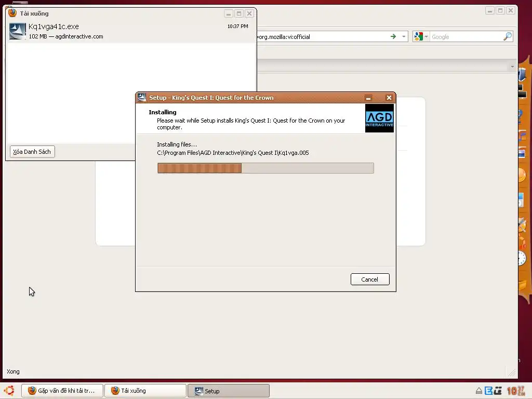This screenshot has width=532, height=399.
Task: Click the browser address bar text
Action: 284,37
